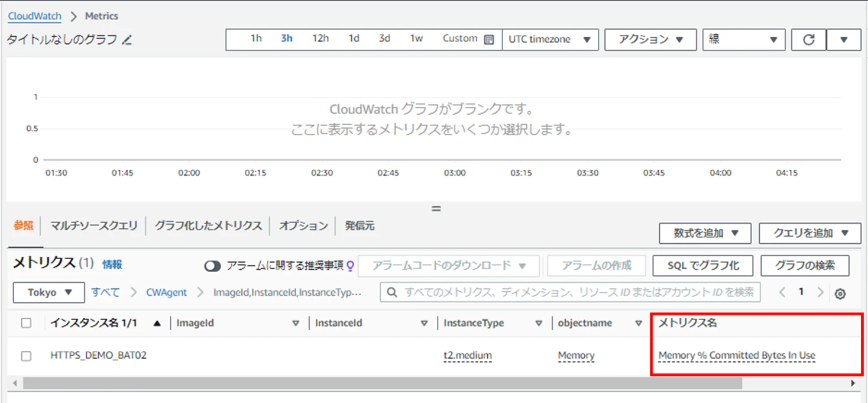Go to the next metrics page arrow
This screenshot has height=403, width=868.
pos(820,292)
